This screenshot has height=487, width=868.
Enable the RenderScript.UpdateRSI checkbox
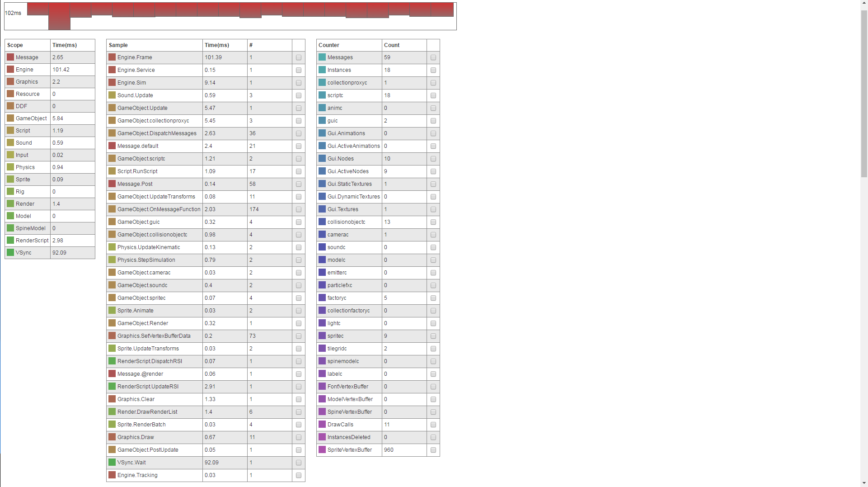click(x=299, y=387)
